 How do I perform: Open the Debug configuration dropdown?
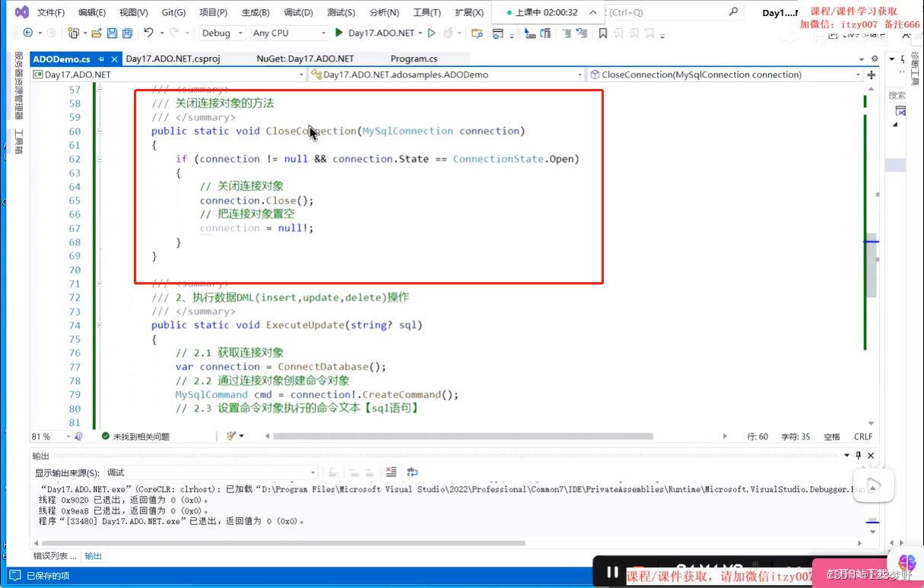pos(222,33)
